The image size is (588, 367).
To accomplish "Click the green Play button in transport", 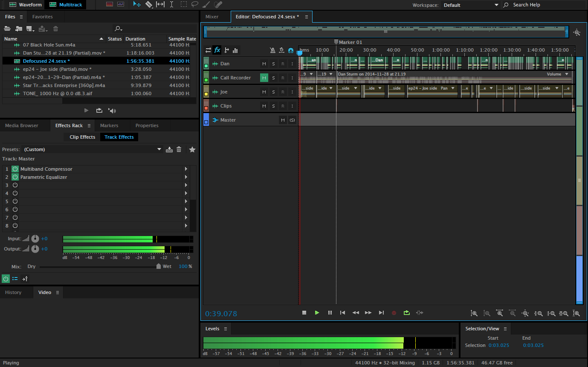I will click(x=317, y=313).
